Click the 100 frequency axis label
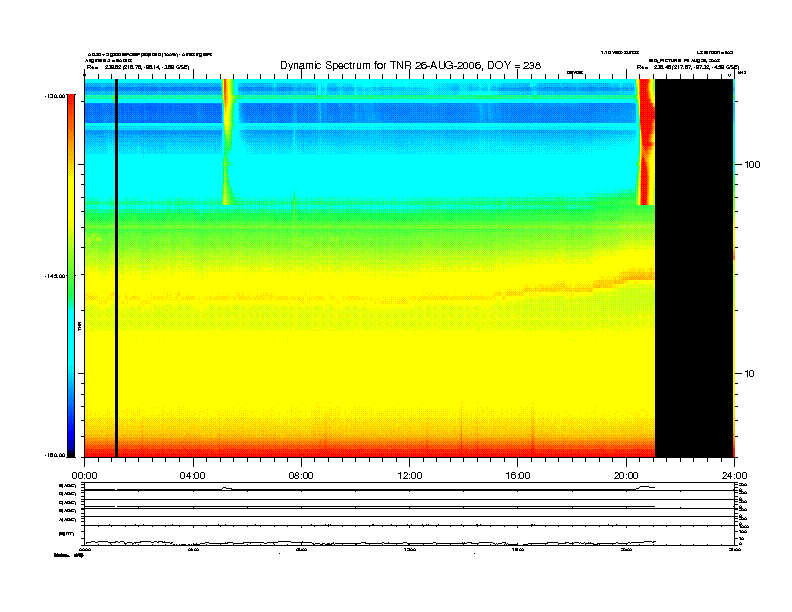This screenshot has height=612, width=792. (x=752, y=165)
